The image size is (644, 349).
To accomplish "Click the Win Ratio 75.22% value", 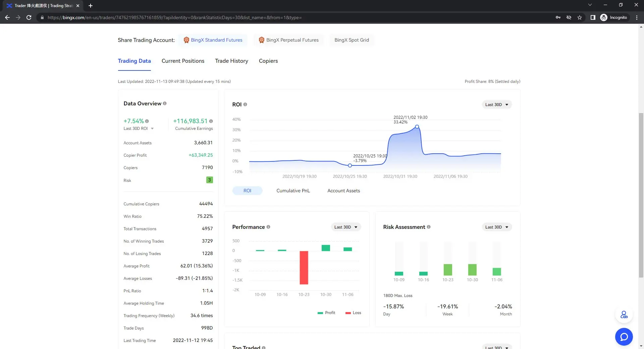I will coord(205,216).
